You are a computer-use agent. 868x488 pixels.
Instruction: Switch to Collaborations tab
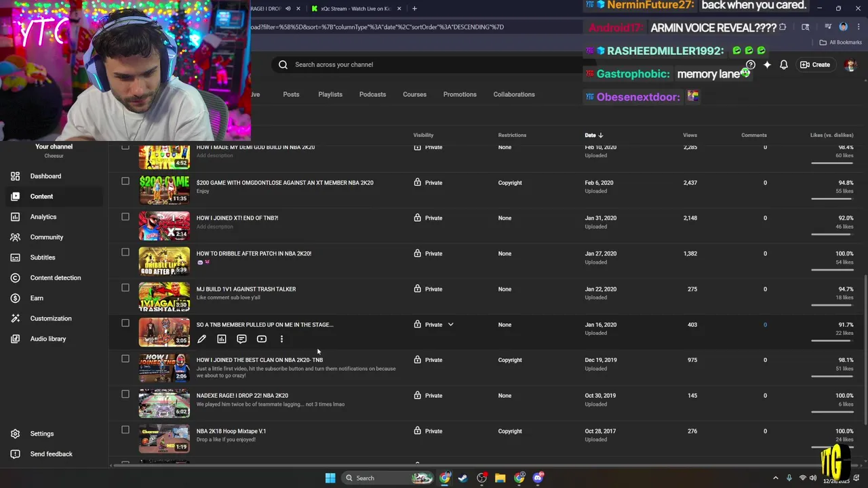point(514,94)
